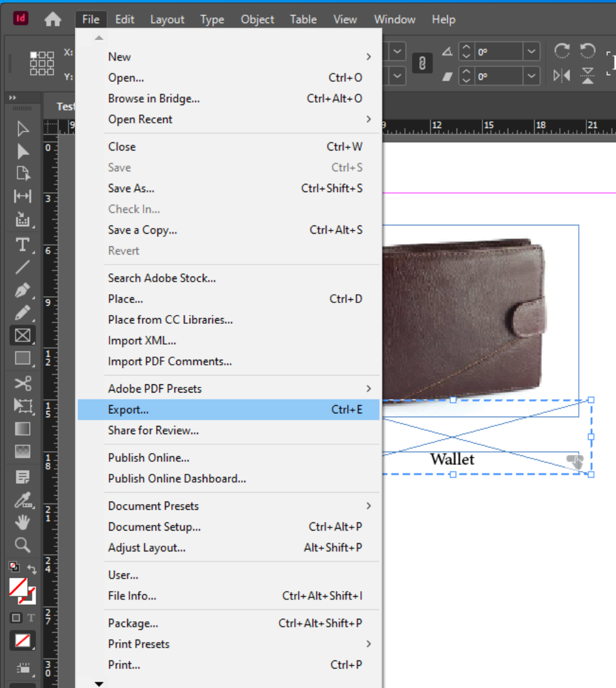Select the Selection tool arrow
This screenshot has height=688, width=616.
coord(23,129)
